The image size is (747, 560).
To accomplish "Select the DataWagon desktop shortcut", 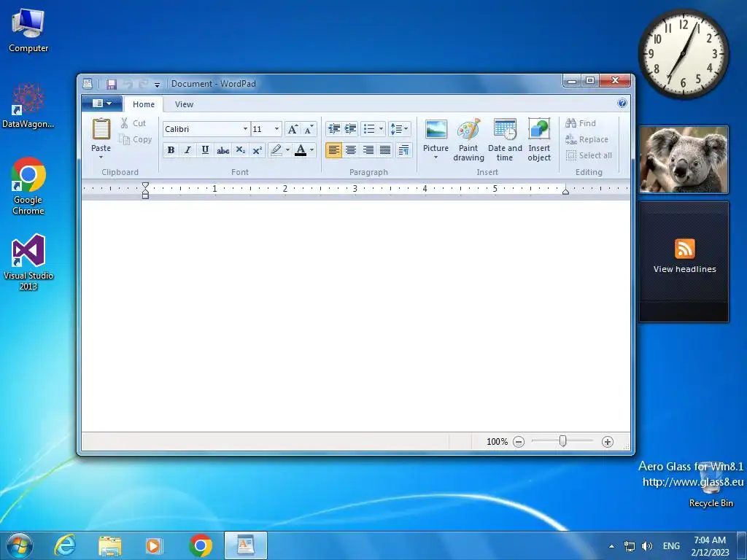I will [x=28, y=106].
